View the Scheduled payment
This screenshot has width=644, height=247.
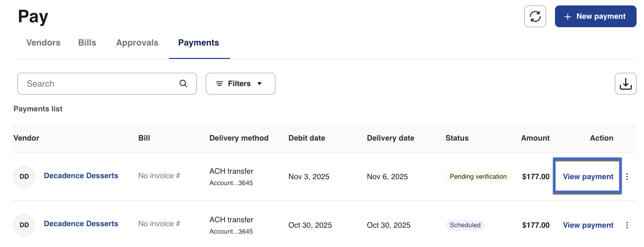588,225
